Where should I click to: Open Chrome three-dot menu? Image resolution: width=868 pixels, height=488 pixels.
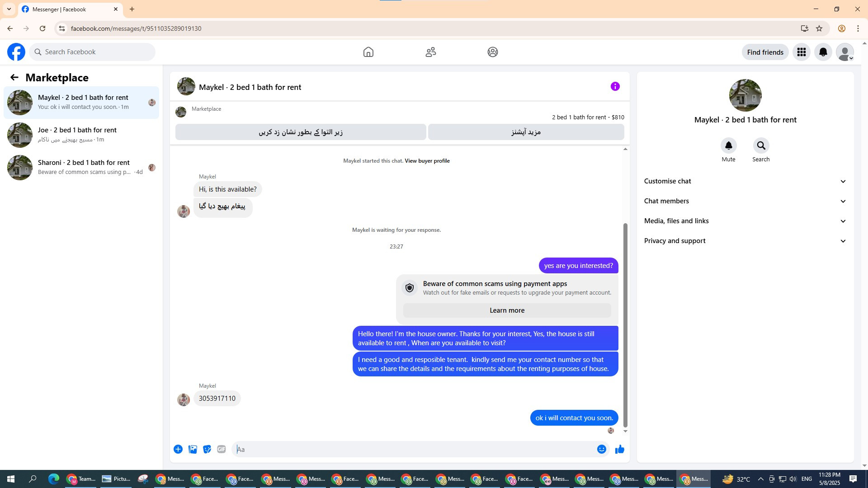(858, 28)
